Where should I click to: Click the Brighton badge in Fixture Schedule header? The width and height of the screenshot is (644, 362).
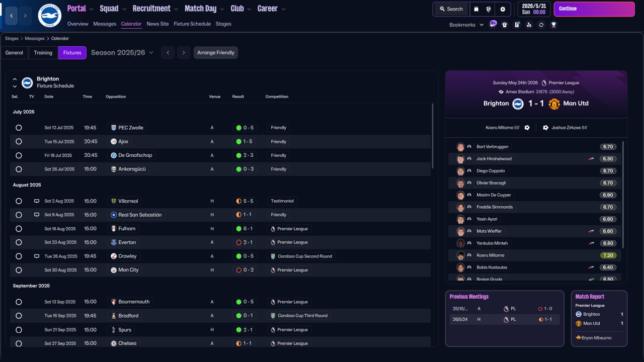coord(27,82)
